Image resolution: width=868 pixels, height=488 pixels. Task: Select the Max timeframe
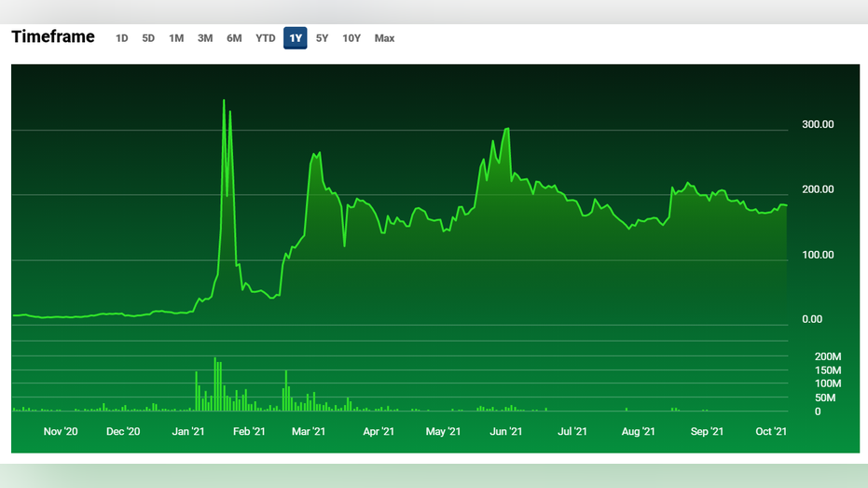pos(384,38)
